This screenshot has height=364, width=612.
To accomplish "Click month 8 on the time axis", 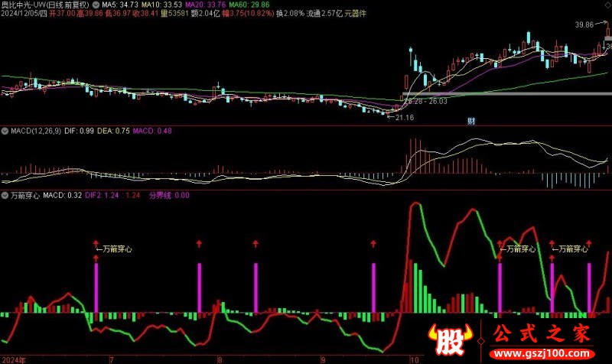I will [220, 359].
